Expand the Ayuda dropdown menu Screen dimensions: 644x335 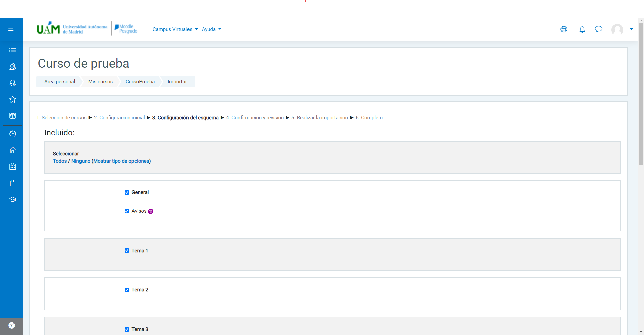tap(211, 29)
